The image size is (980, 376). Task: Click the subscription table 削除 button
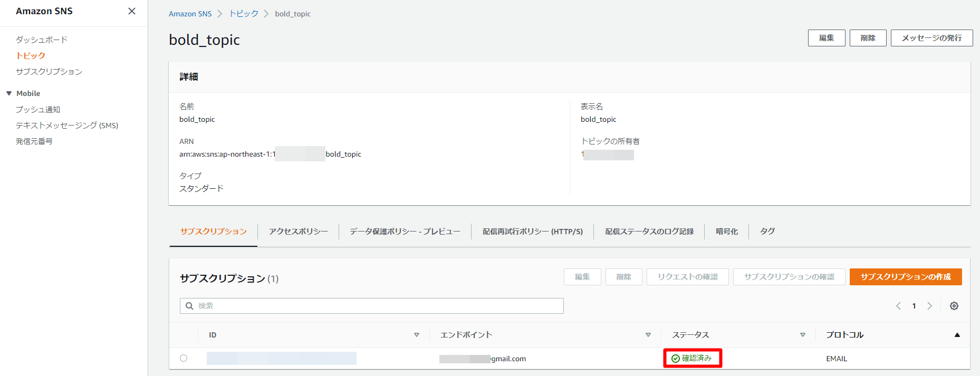click(x=624, y=277)
